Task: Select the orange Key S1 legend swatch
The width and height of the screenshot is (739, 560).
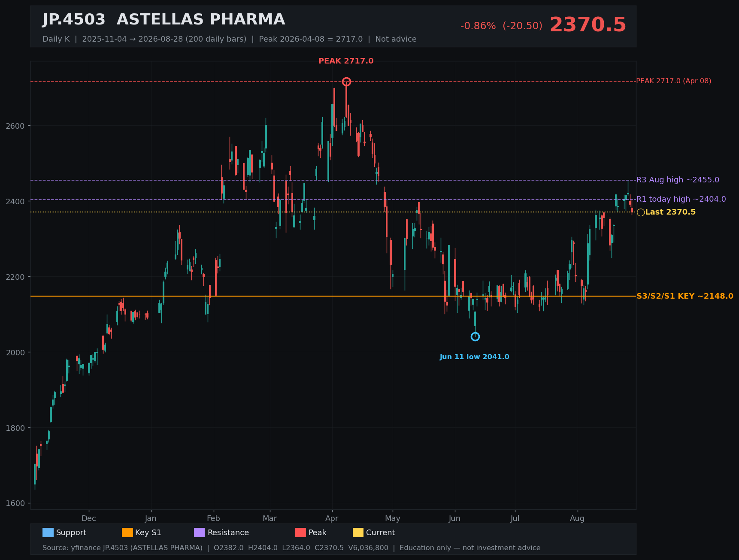Action: pyautogui.click(x=127, y=533)
